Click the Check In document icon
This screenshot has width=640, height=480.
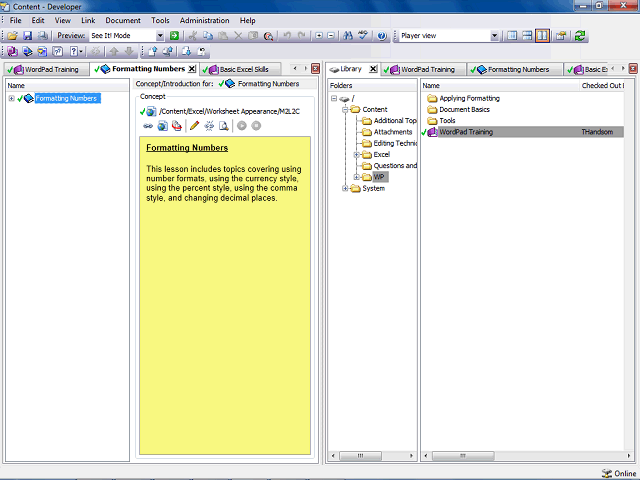153,51
